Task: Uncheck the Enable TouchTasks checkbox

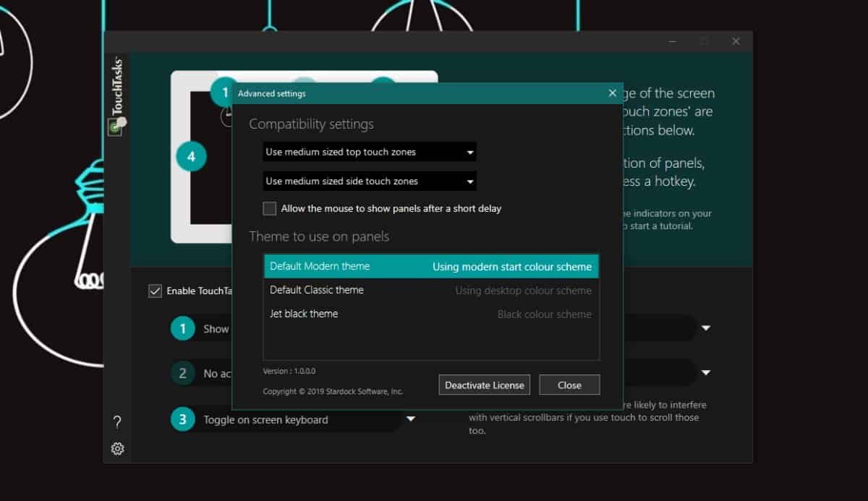Action: [x=155, y=291]
